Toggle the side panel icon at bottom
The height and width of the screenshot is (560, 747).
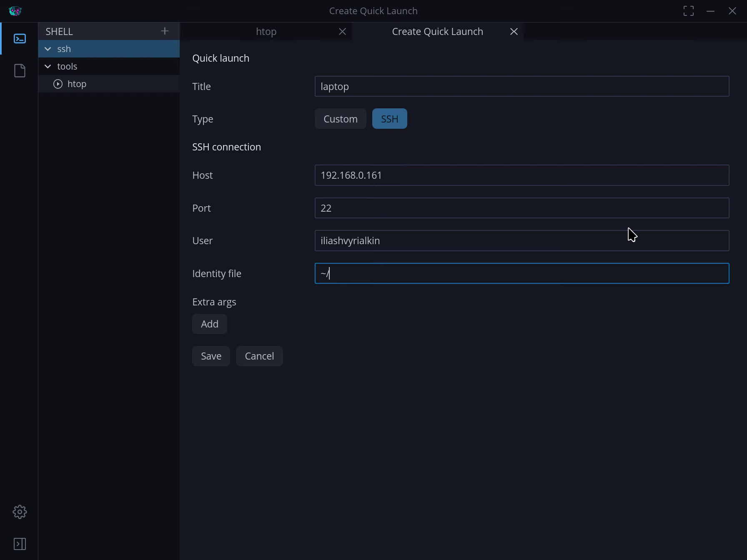20,544
